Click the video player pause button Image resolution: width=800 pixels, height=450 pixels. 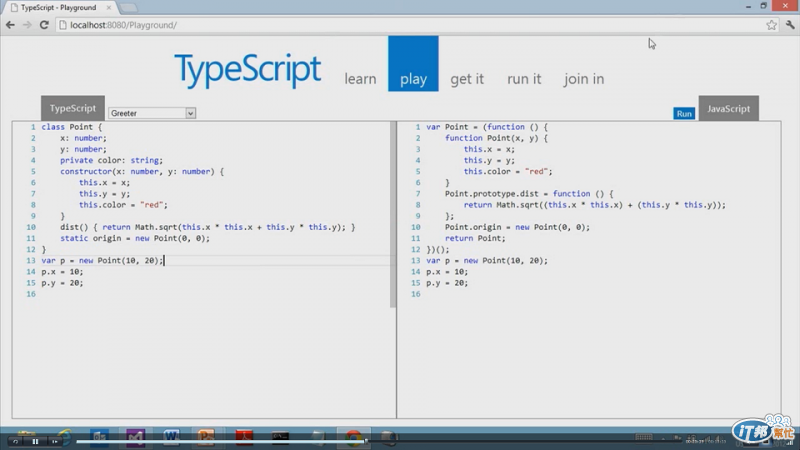35,441
